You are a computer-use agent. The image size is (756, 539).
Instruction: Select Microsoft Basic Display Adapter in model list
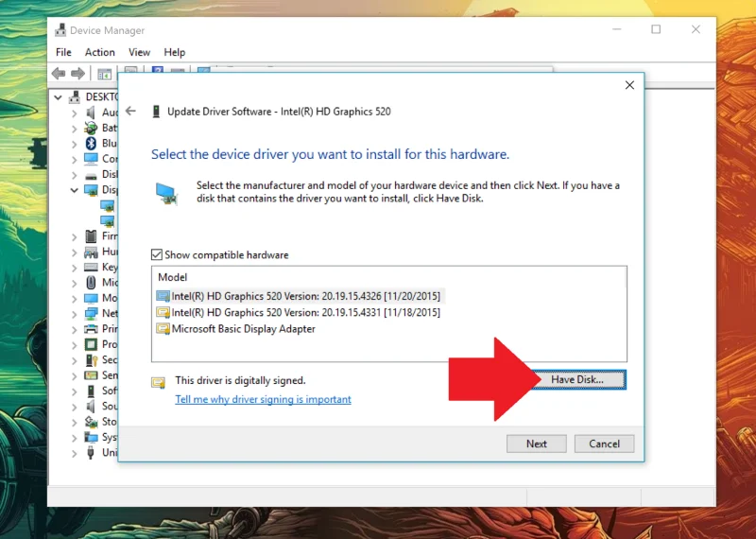point(235,329)
